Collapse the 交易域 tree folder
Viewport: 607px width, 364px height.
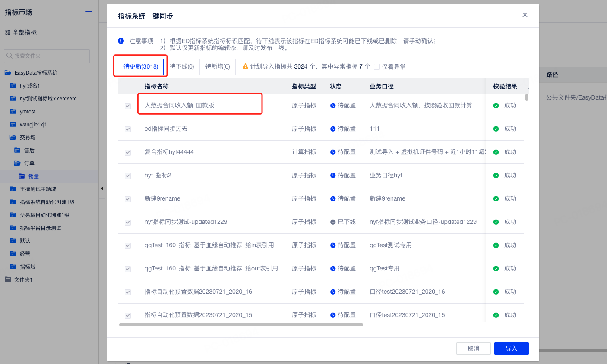tap(13, 137)
